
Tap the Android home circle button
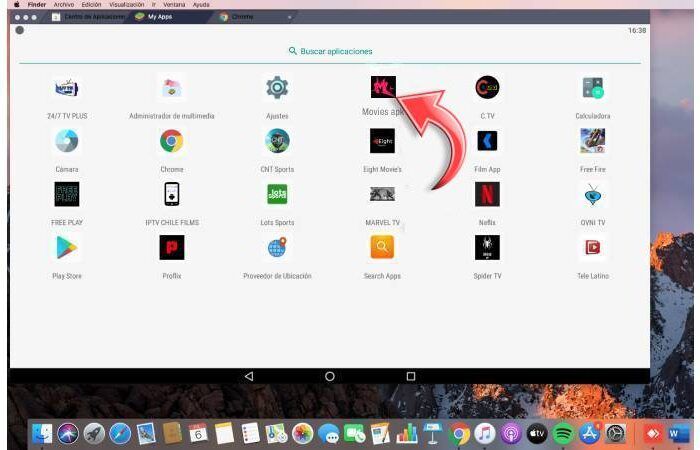point(330,376)
